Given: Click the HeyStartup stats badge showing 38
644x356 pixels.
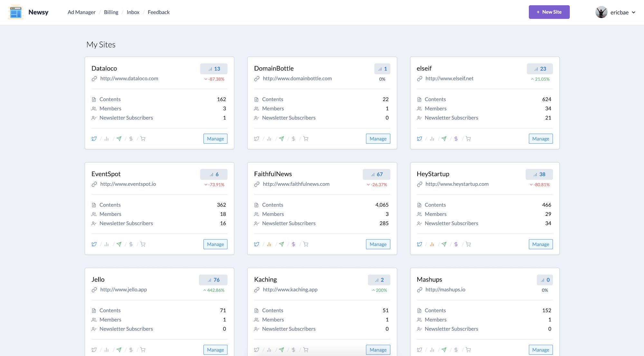Looking at the screenshot, I should point(539,174).
